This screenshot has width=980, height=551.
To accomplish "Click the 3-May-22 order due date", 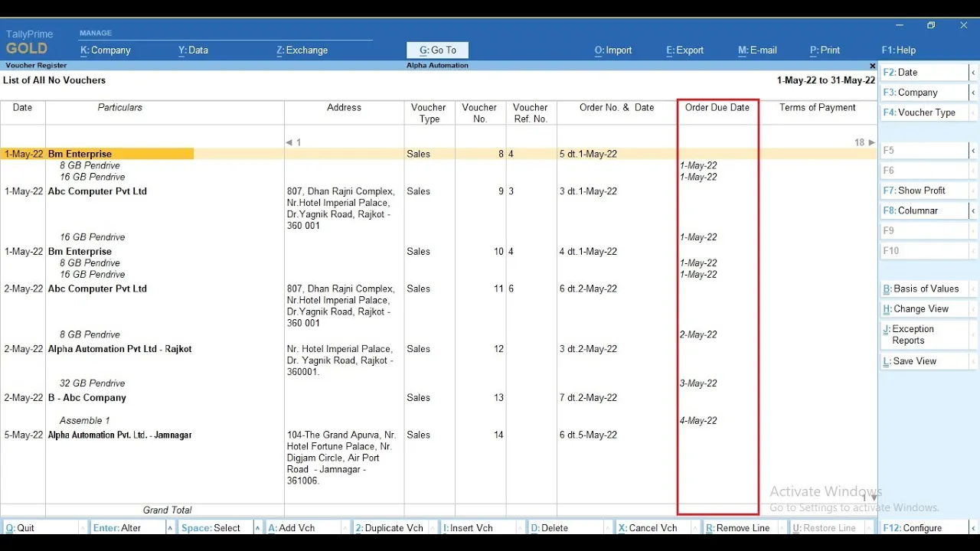I will (698, 383).
